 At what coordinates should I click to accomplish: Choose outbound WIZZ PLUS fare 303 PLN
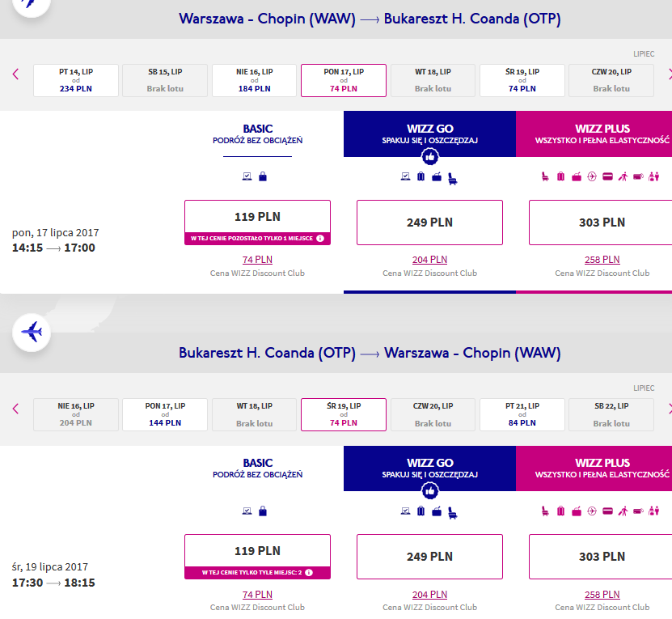pos(602,223)
